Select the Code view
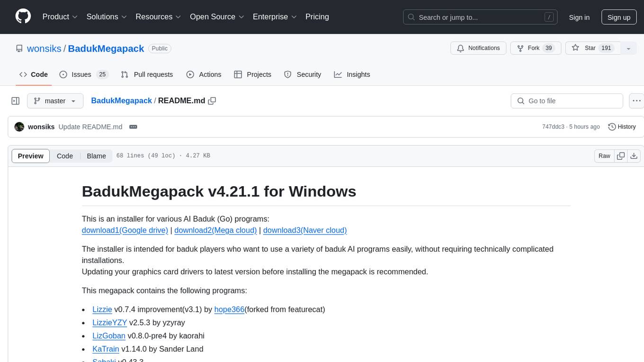 (x=65, y=156)
